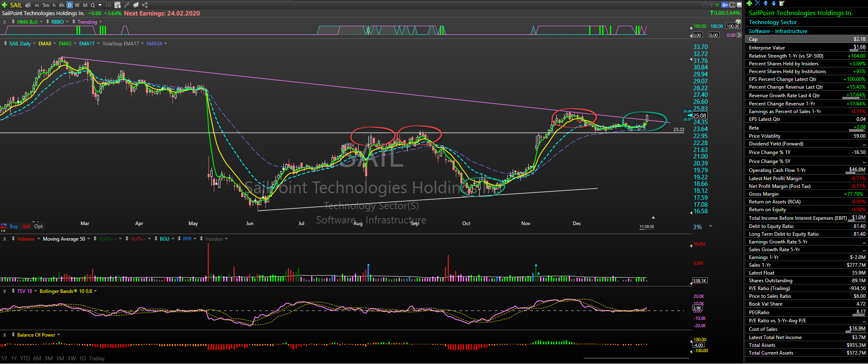Select the pencil drawing tool icon

(x=127, y=5)
